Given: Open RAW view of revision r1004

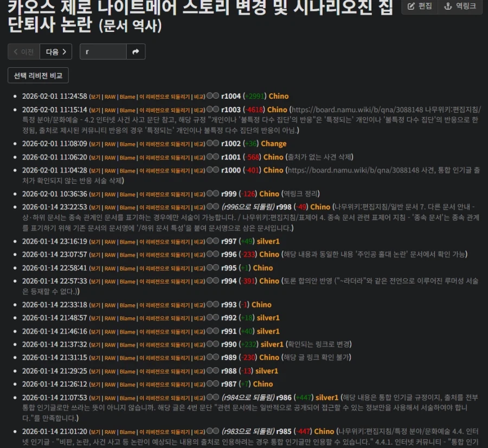Looking at the screenshot, I should click(x=110, y=95).
